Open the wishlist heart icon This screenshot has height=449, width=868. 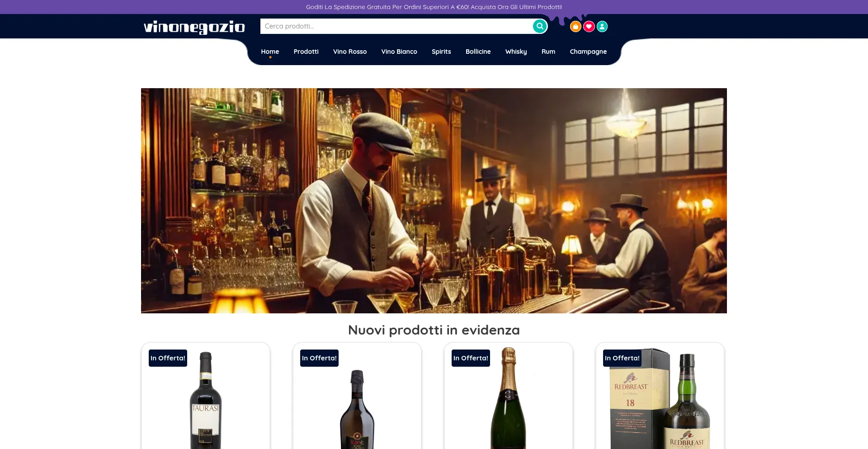coord(589,26)
